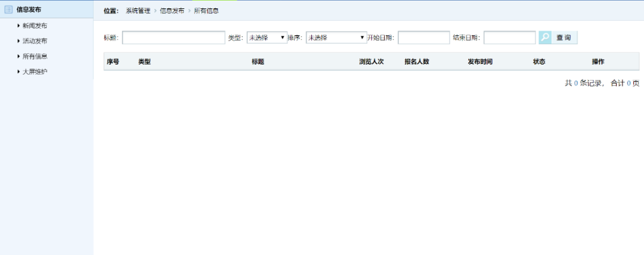Screen dimensions: 644x255
Task: Click the 结束日期 input field
Action: [x=510, y=38]
